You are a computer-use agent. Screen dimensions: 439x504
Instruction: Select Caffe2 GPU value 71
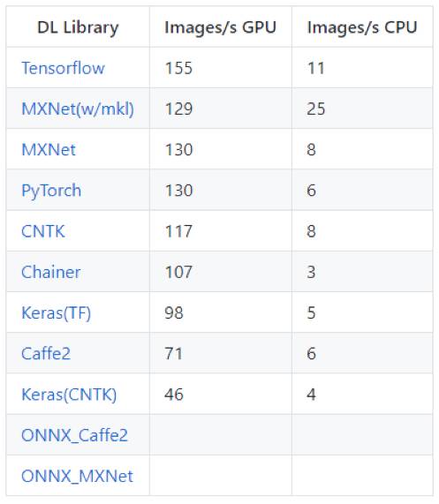(x=174, y=354)
